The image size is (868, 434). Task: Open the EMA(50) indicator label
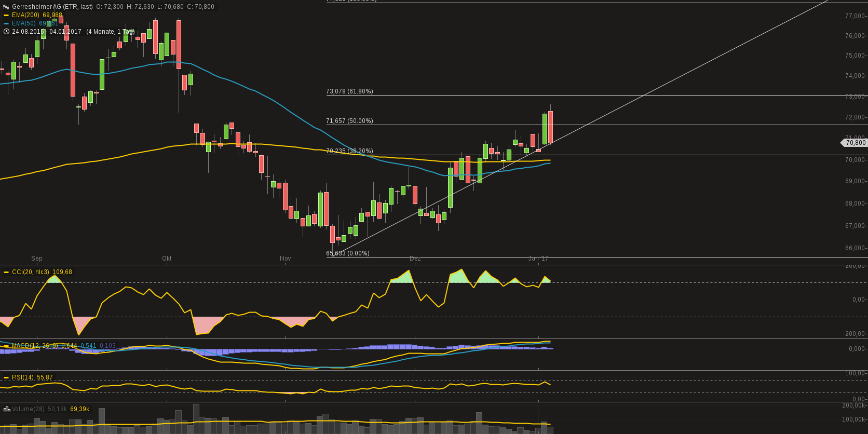coord(23,23)
